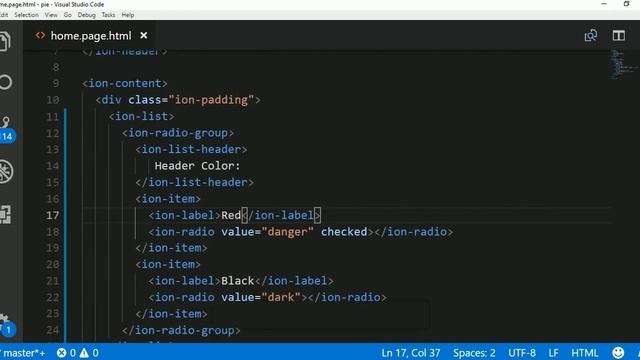
Task: Click the opening <ion-list> tag
Action: [141, 116]
